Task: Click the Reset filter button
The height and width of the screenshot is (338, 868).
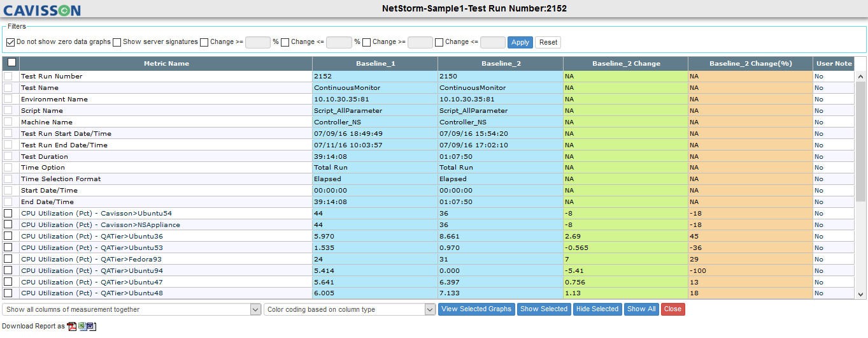Action: [x=548, y=42]
